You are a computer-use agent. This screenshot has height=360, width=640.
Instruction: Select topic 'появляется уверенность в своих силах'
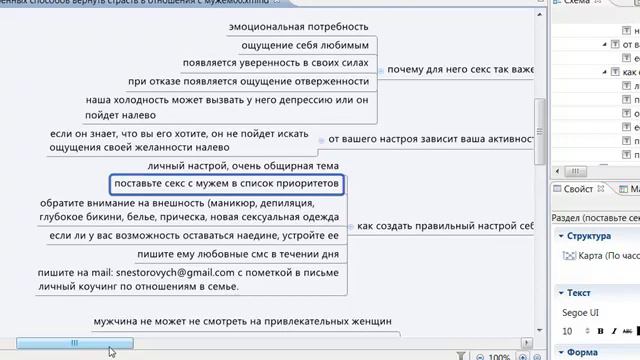pyautogui.click(x=276, y=63)
